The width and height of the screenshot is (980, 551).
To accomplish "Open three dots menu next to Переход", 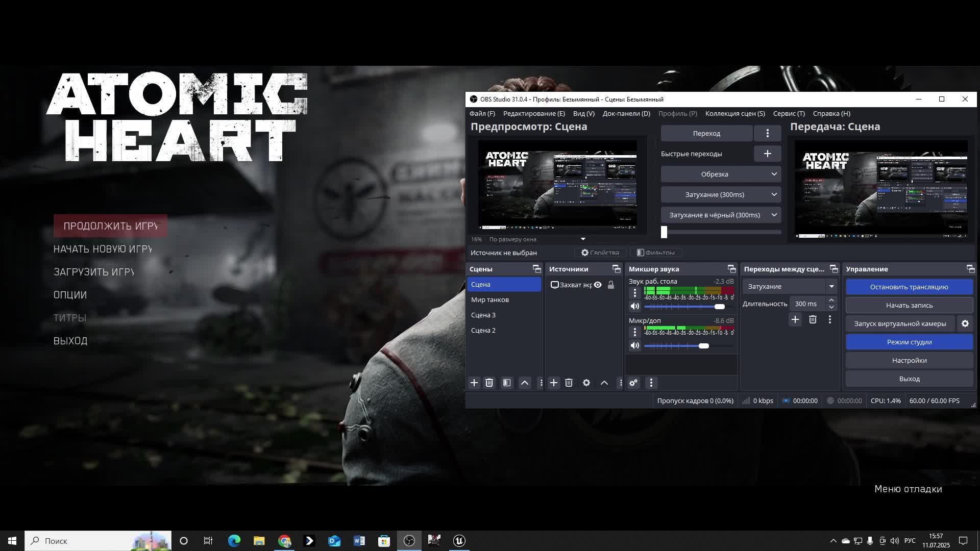I will pyautogui.click(x=767, y=133).
